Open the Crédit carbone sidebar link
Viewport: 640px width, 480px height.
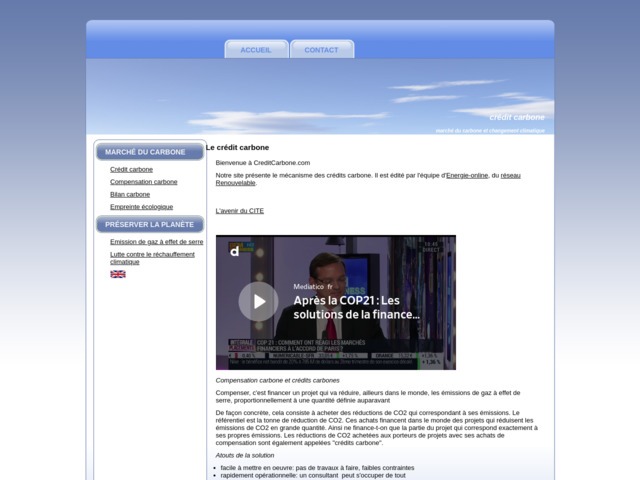(131, 170)
